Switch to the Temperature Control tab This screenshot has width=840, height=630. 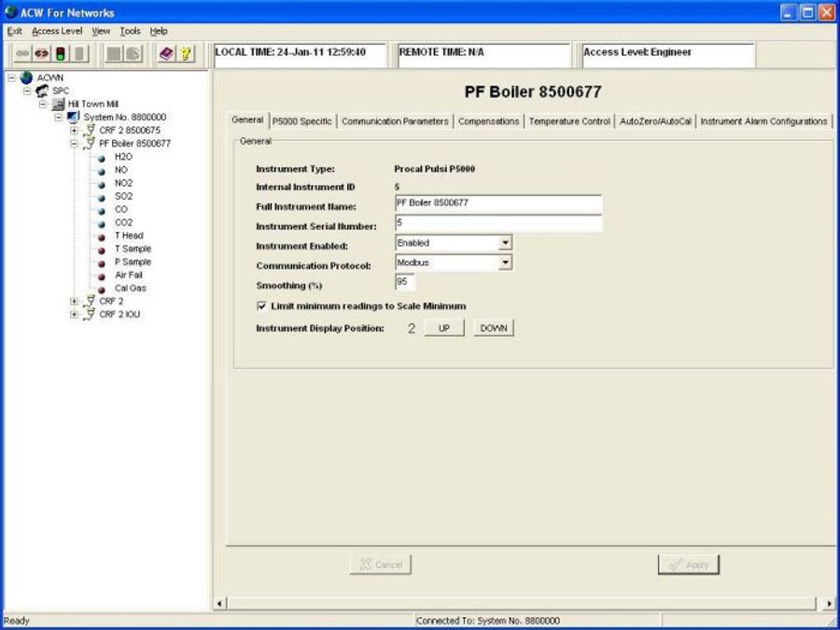pos(570,120)
